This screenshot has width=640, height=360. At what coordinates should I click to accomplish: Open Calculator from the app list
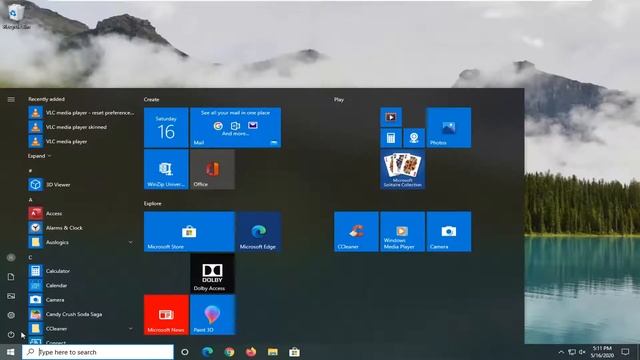(x=81, y=271)
